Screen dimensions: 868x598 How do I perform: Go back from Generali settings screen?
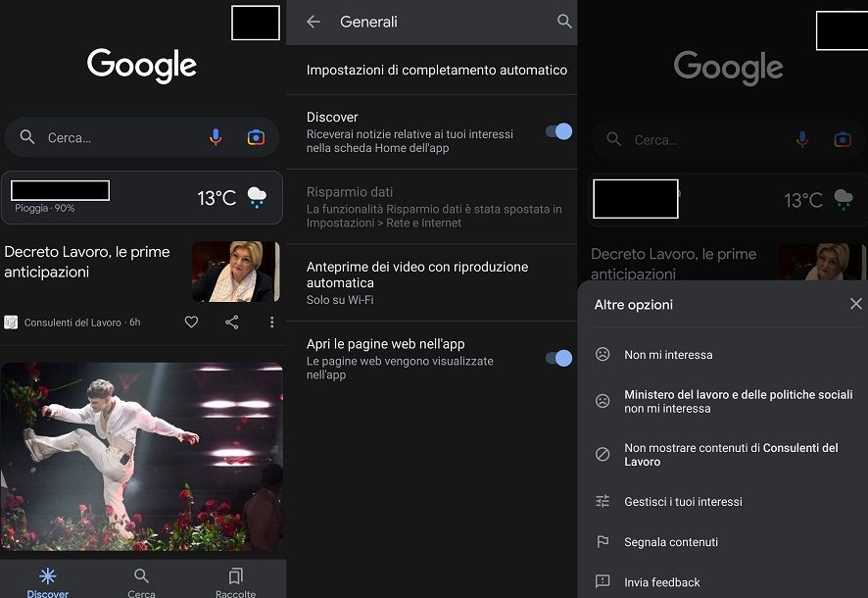[x=313, y=22]
